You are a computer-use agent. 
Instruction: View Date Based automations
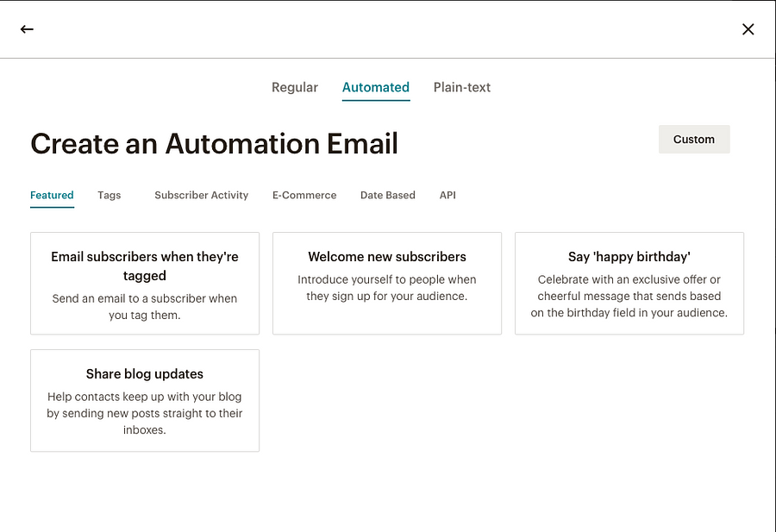click(388, 195)
